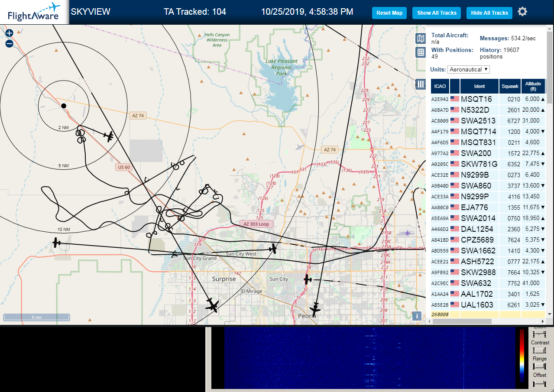The image size is (554, 392).
Task: Select the SWA2014 aircraft row
Action: pyautogui.click(x=488, y=218)
